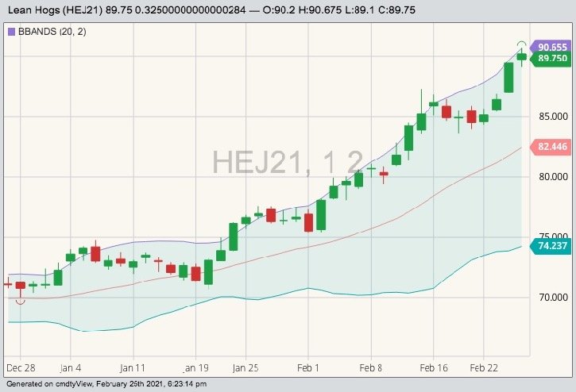Click the 85.000 price axis label
Image resolution: width=576 pixels, height=392 pixels.
pyautogui.click(x=553, y=117)
